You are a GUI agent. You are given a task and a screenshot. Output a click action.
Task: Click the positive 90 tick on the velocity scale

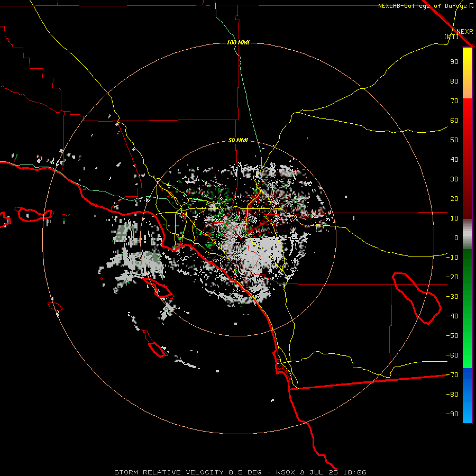(454, 62)
